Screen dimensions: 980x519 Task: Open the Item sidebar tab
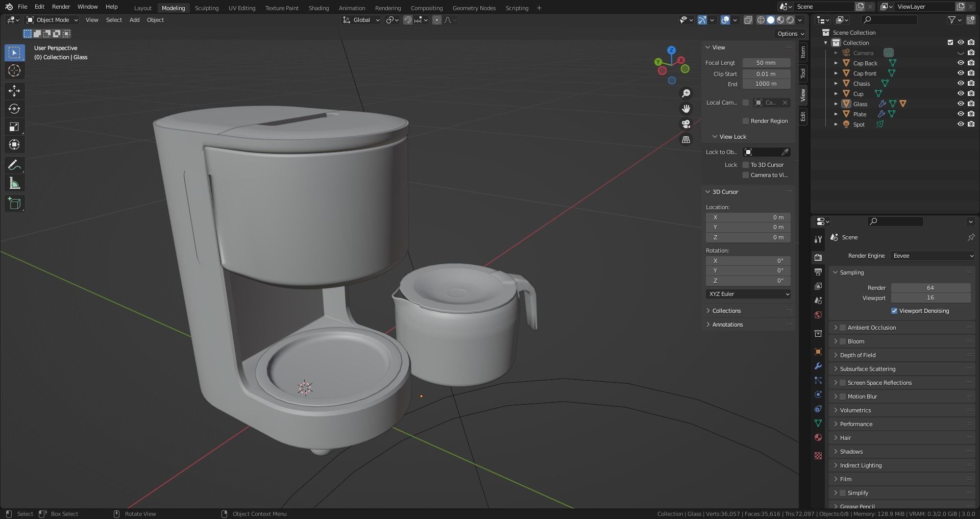(803, 52)
